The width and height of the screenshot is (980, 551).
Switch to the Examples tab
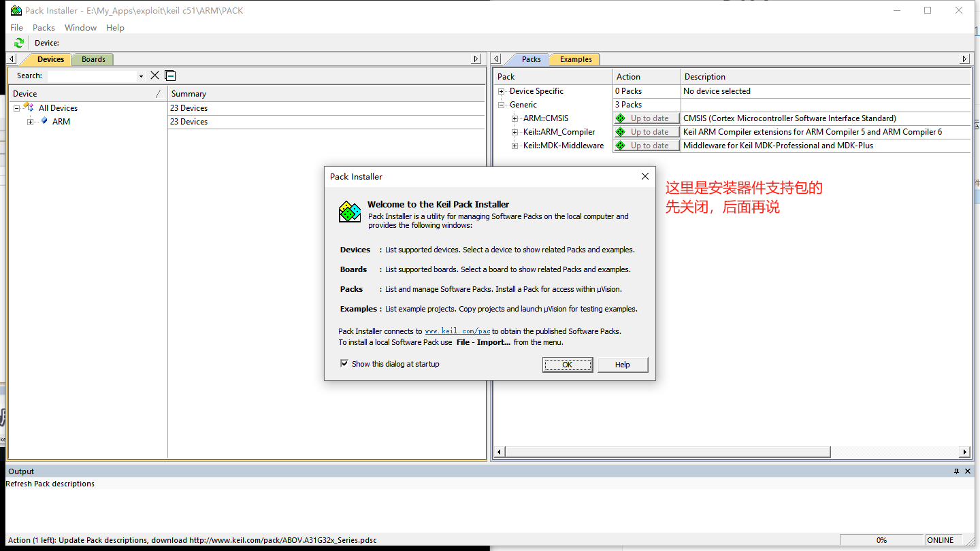(x=576, y=59)
